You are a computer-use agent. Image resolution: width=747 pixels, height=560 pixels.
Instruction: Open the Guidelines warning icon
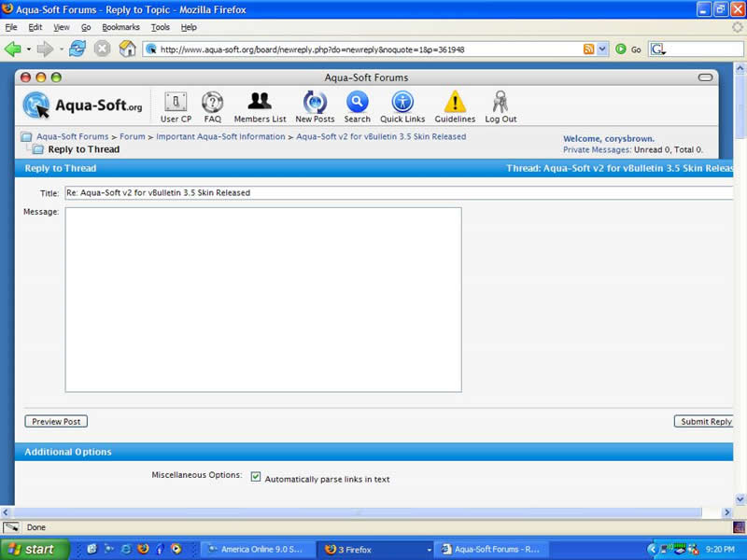pos(455,102)
